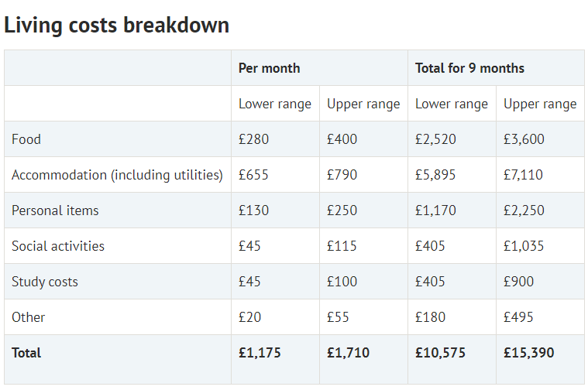Screen dimensions: 588x390
Task: Click the £280 food lower range cell
Action: pos(253,139)
